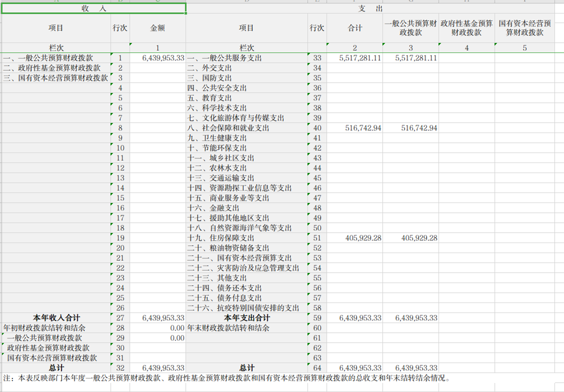Select the 本年收入合计 cell
This screenshot has height=392, width=564.
(56, 318)
